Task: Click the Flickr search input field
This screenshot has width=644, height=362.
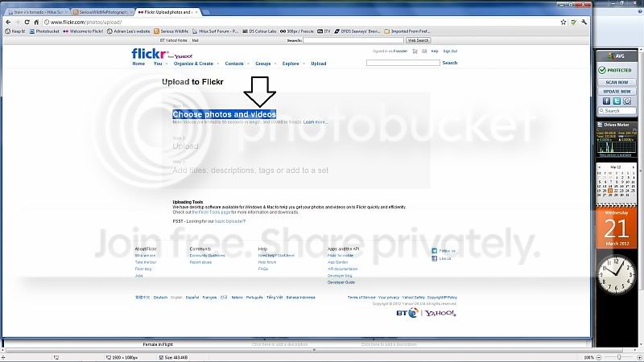Action: pyautogui.click(x=403, y=63)
